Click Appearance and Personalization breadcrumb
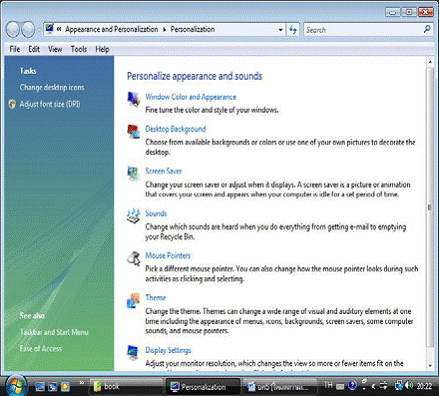This screenshot has width=439, height=396. [112, 29]
